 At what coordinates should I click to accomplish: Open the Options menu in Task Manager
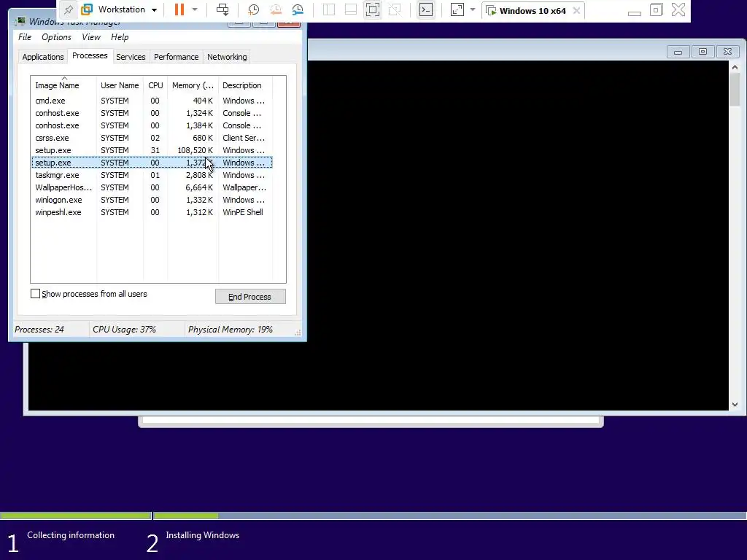click(x=56, y=37)
